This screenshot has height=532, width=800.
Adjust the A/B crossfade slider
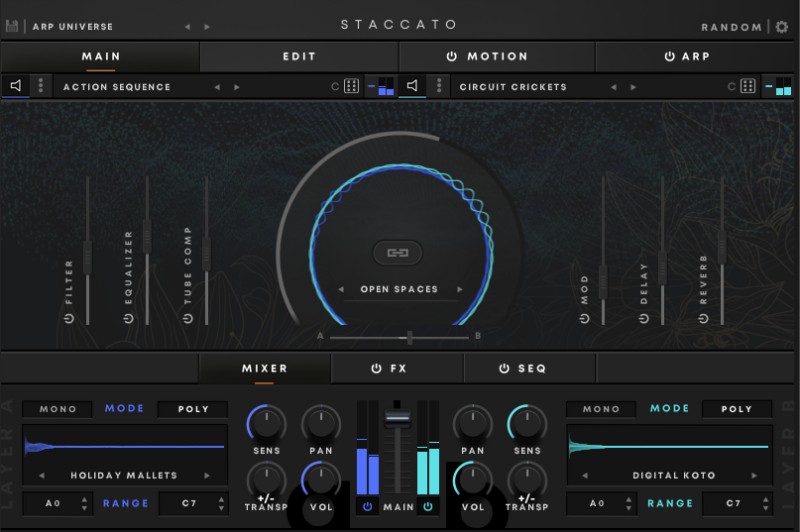coord(409,337)
